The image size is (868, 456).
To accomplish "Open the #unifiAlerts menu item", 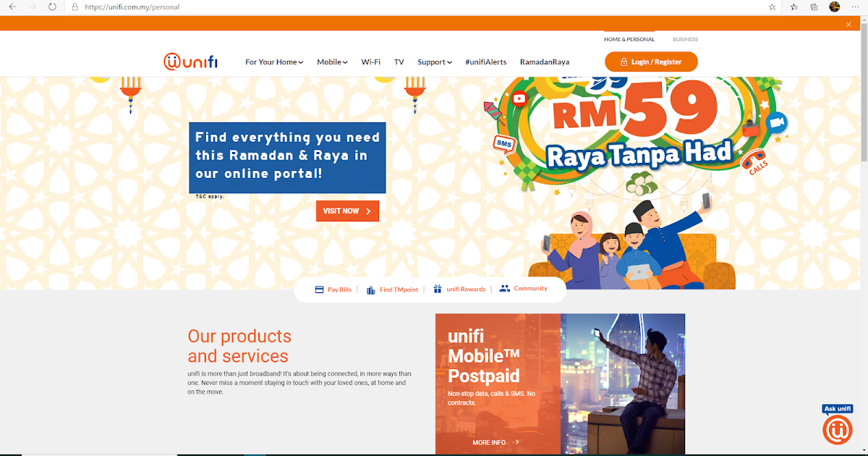I will point(486,62).
